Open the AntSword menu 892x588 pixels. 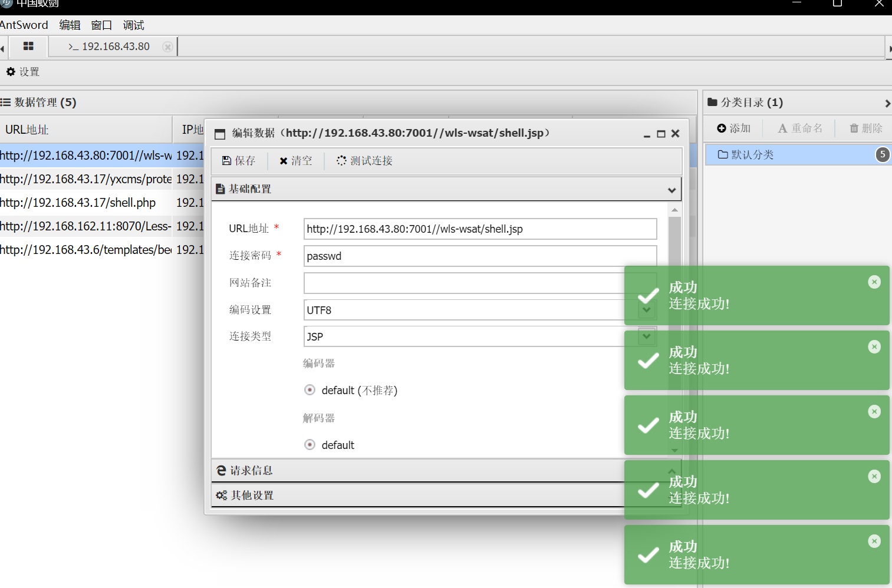coord(24,25)
